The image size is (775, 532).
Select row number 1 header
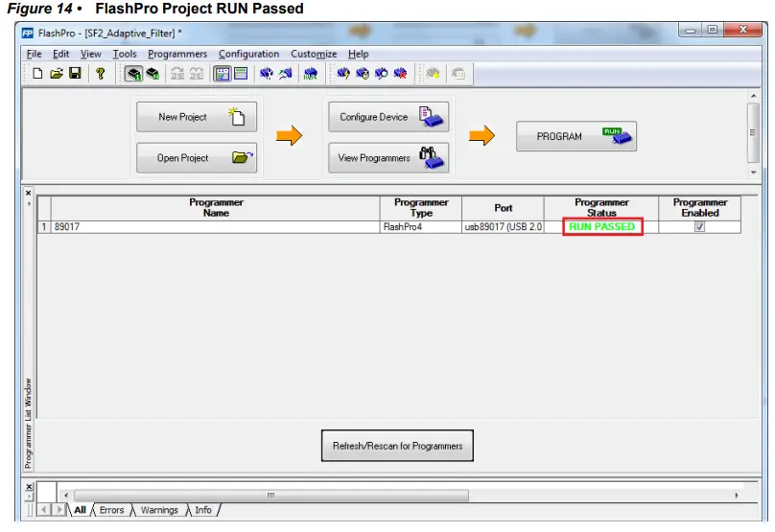44,227
